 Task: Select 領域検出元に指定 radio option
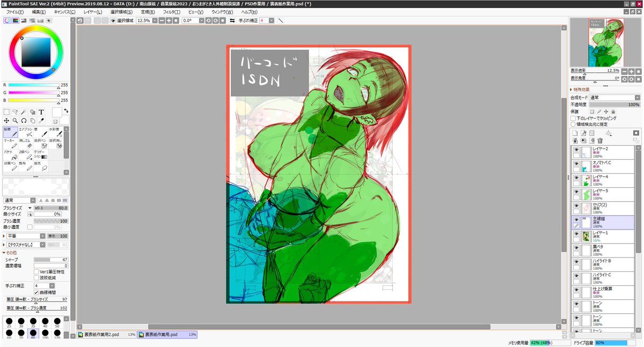coord(573,124)
